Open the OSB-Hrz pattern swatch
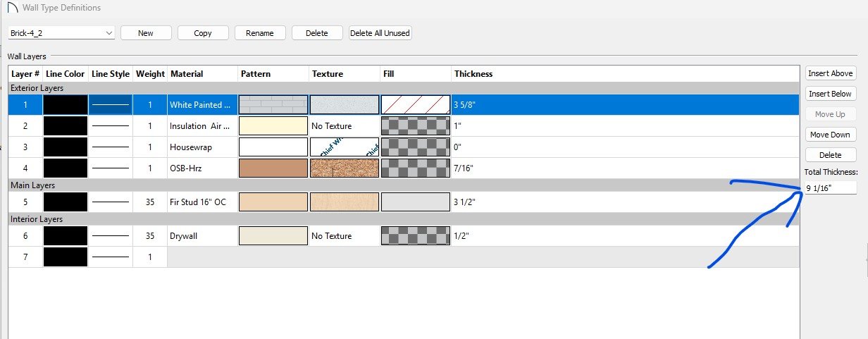The width and height of the screenshot is (868, 339). point(273,168)
